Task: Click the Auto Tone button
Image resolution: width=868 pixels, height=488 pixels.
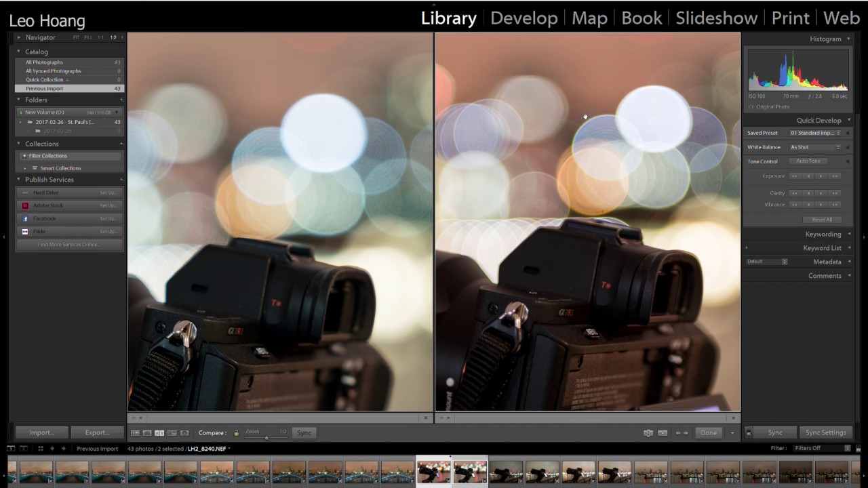Action: [808, 161]
